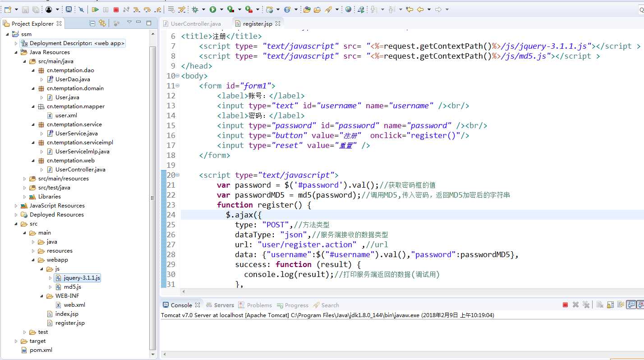This screenshot has width=644, height=360.
Task: Open the Project Explorer View Menu triangle
Action: pyautogui.click(x=129, y=22)
